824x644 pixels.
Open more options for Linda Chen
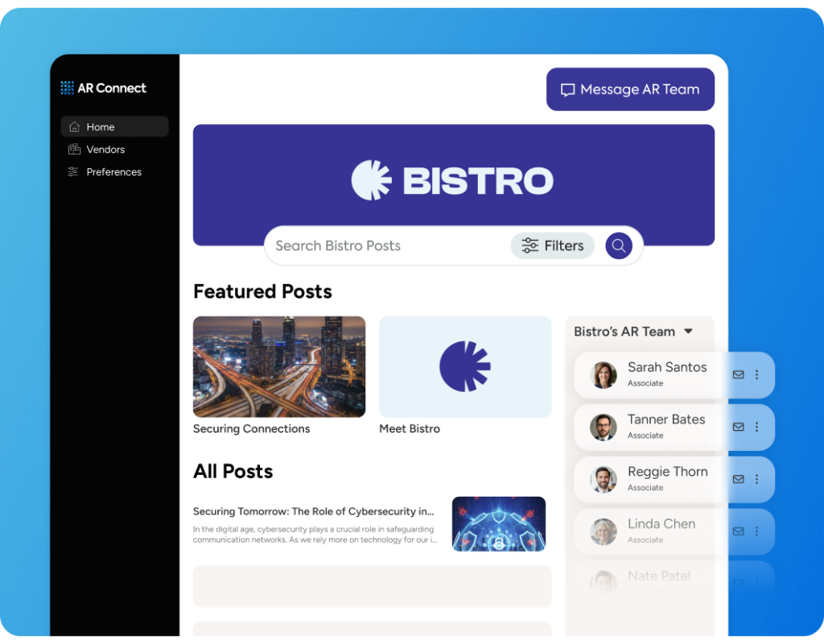pos(756,531)
